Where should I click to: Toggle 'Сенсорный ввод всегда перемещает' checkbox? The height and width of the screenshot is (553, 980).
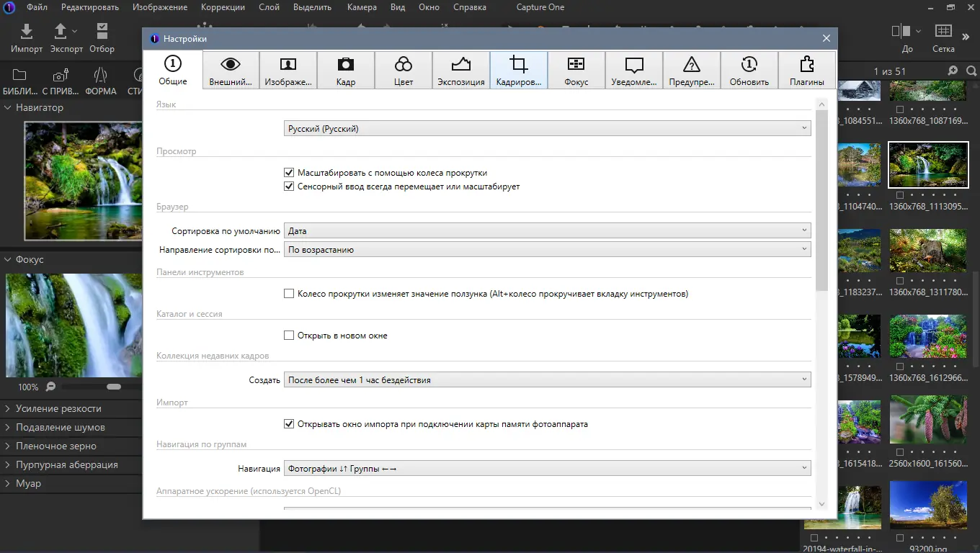[289, 186]
